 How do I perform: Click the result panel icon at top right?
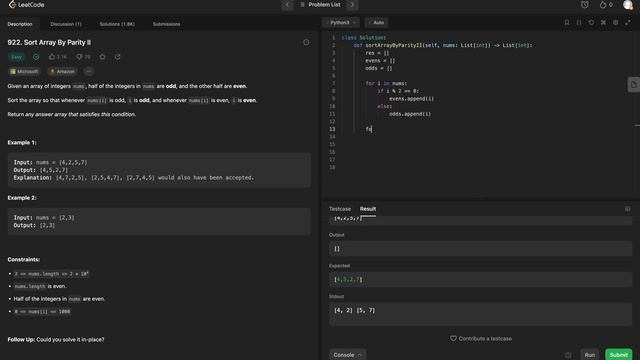627,209
